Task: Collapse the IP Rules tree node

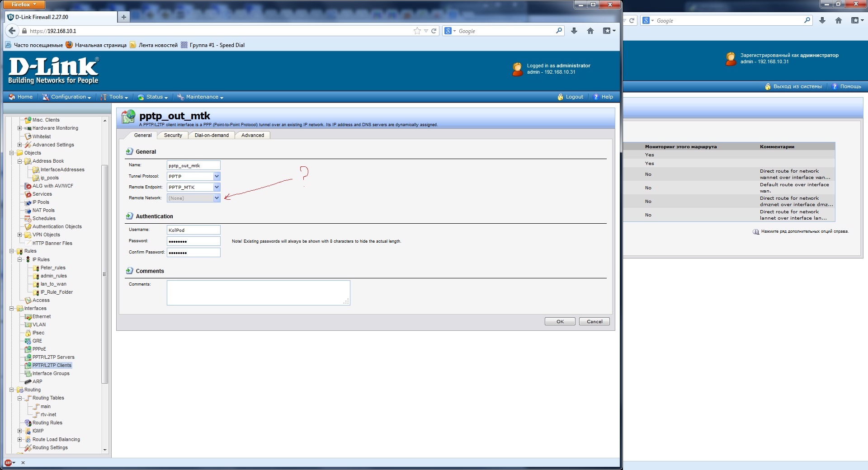Action: pyautogui.click(x=20, y=260)
